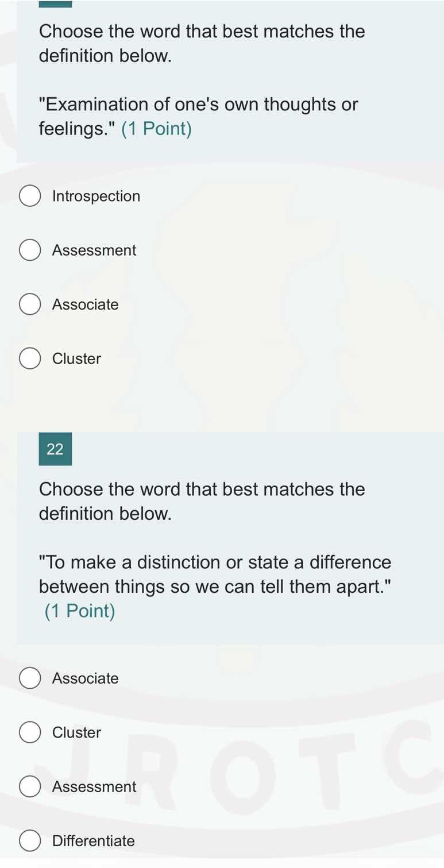Viewport: 444px width, 868px height.
Task: Select the Associate option for question 22
Action: pos(30,678)
